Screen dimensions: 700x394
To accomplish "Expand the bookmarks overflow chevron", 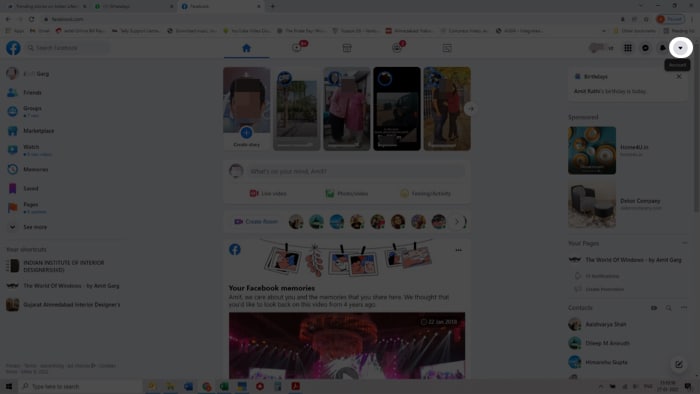I will (604, 31).
